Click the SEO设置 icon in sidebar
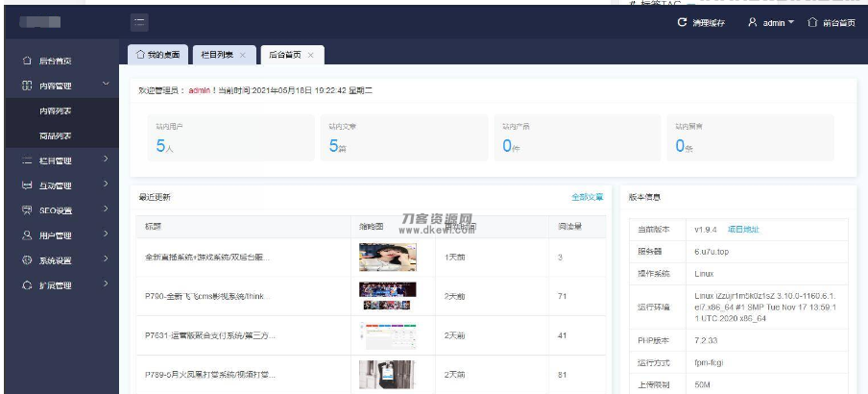868x394 pixels. (x=27, y=210)
